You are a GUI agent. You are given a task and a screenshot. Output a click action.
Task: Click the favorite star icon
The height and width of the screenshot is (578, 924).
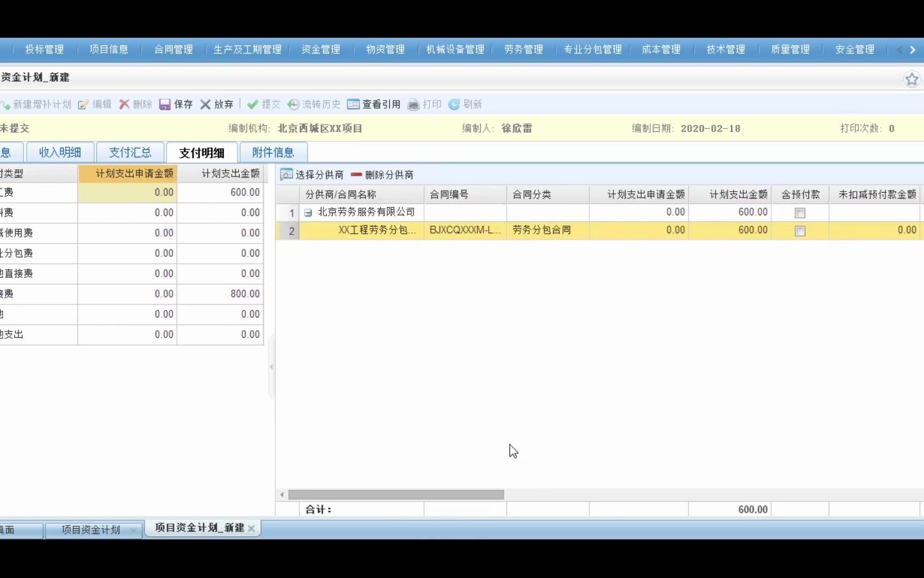[x=912, y=79]
